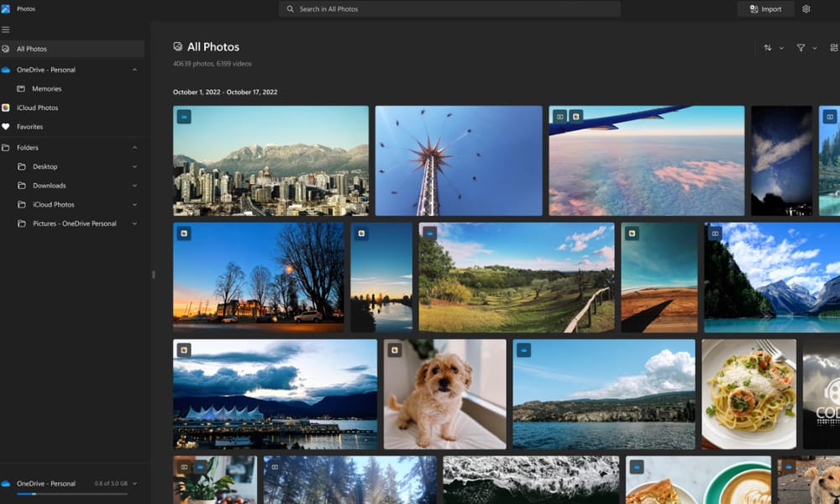Expand the iCloud Photos folder chevron
Screen dimensions: 840x504
click(134, 205)
